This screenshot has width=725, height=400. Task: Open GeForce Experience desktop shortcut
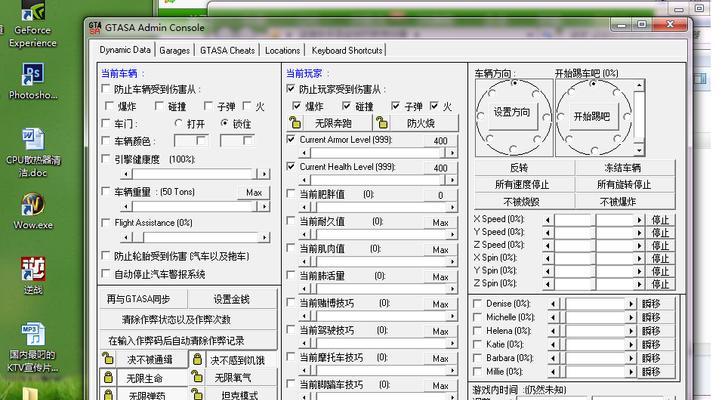point(33,23)
